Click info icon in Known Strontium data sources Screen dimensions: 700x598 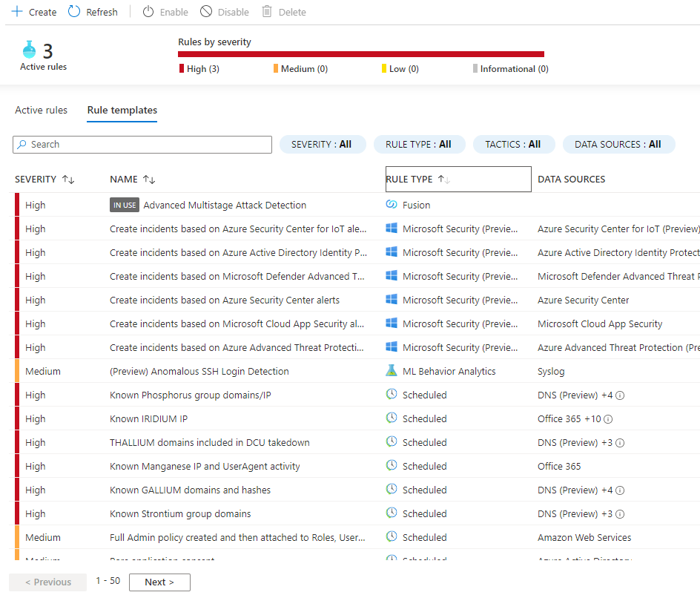click(620, 514)
